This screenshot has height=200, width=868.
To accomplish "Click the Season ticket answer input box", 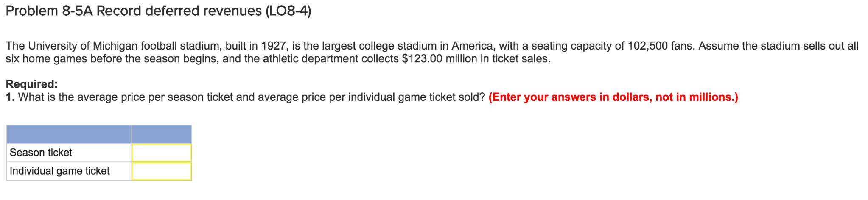I will coord(162,153).
